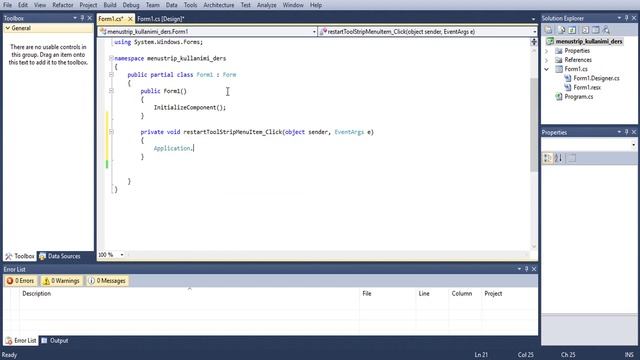
Task: Click the code editor vertical scrollbar thumb
Action: click(x=534, y=124)
